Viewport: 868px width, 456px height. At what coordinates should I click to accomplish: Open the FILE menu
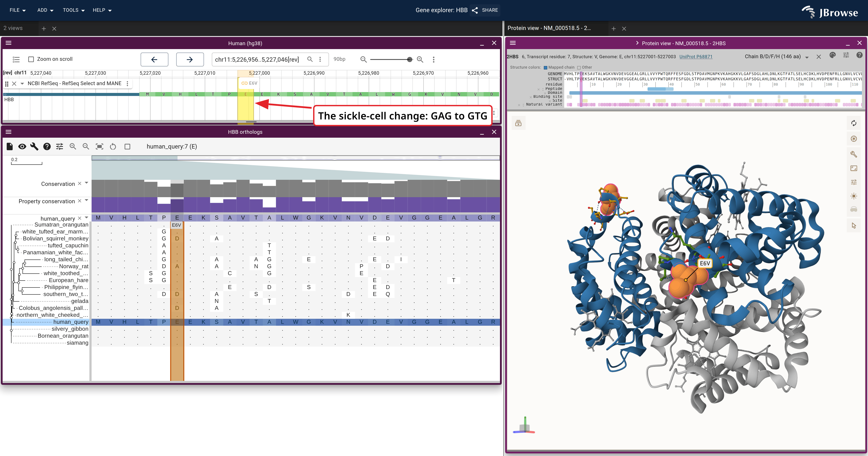pyautogui.click(x=18, y=10)
